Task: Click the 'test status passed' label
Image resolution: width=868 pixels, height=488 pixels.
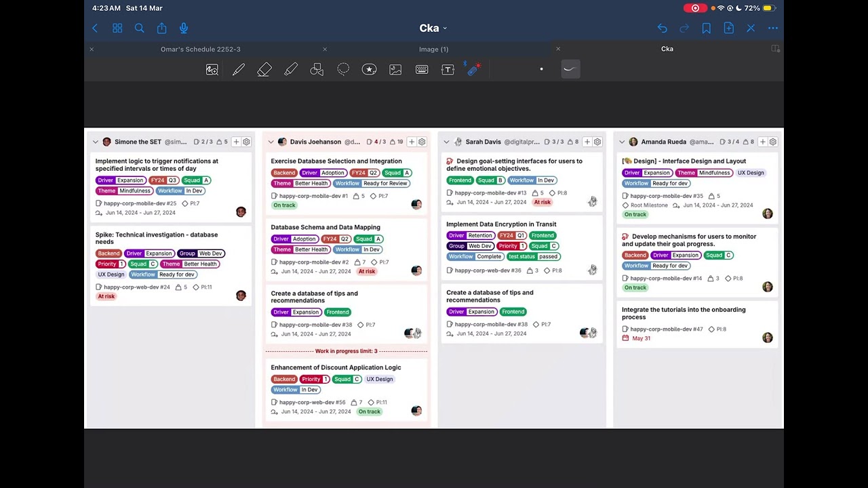Action: click(x=533, y=257)
